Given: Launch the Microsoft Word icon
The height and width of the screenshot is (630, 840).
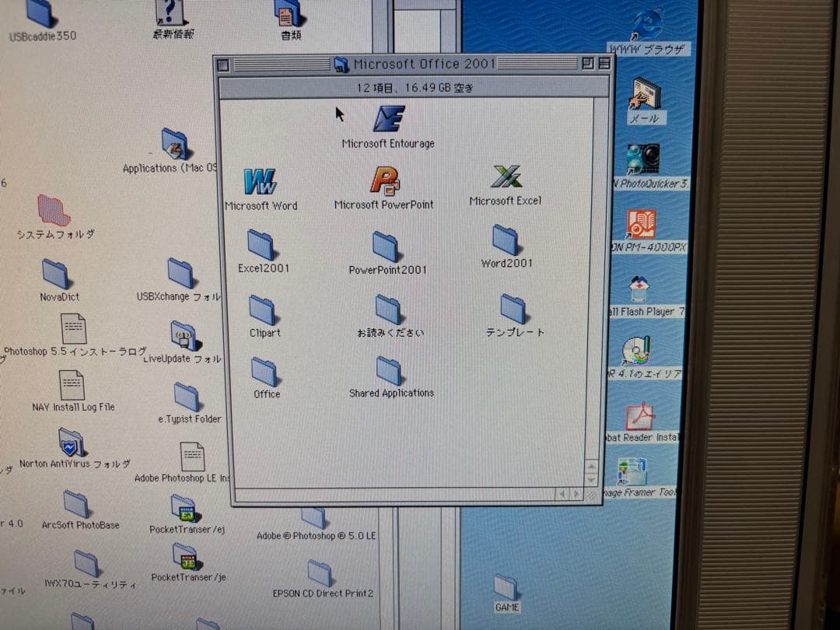Looking at the screenshot, I should click(261, 182).
